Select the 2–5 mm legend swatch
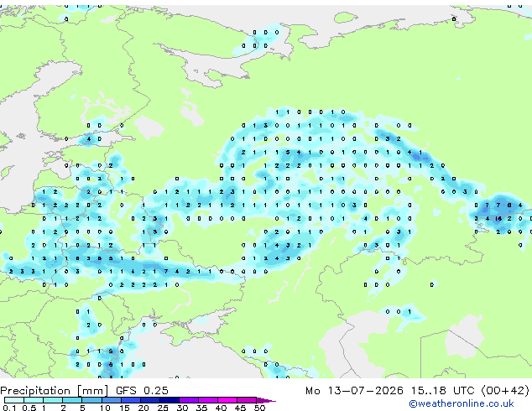This screenshot has height=411, width=532. 72,400
